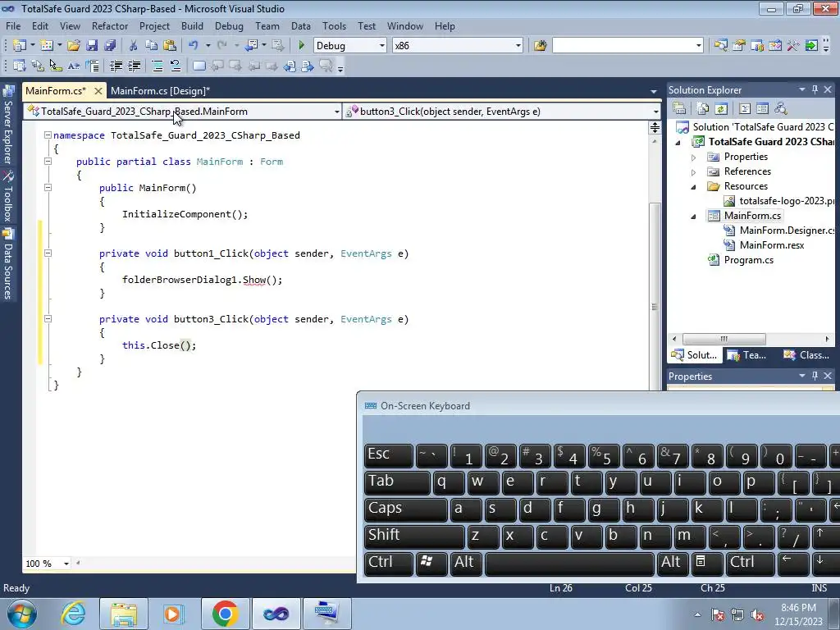Expand the References node
840x630 pixels.
tap(694, 172)
